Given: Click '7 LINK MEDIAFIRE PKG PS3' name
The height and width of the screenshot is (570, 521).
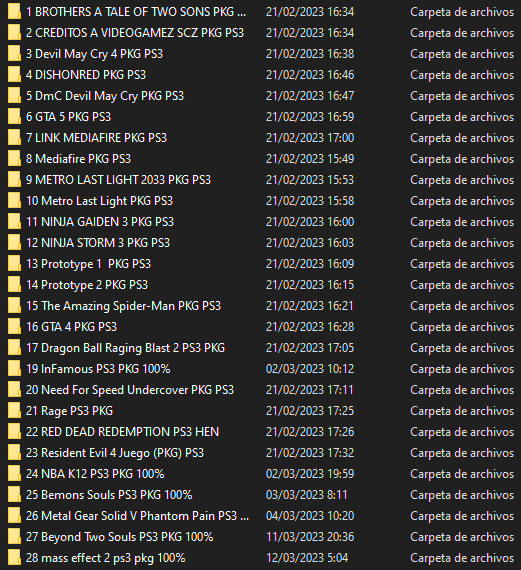Looking at the screenshot, I should (96, 138).
